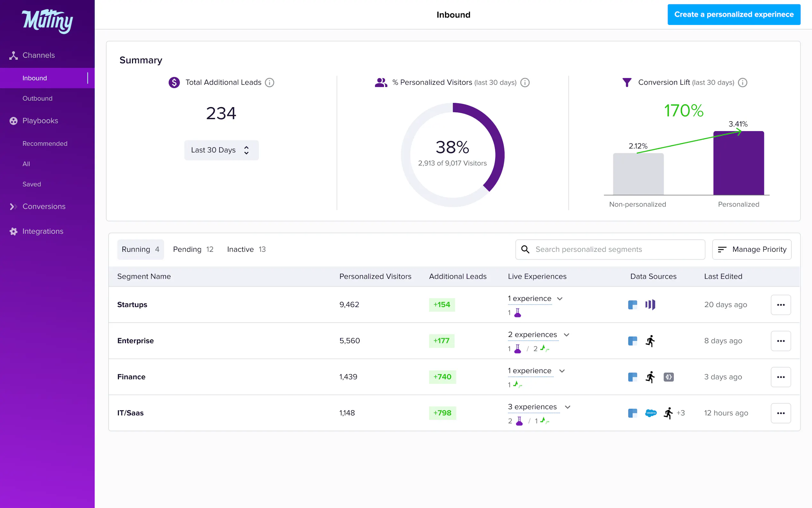Click Salesforce data source icon in IT/Saas row
Viewport: 812px width, 508px height.
point(651,413)
